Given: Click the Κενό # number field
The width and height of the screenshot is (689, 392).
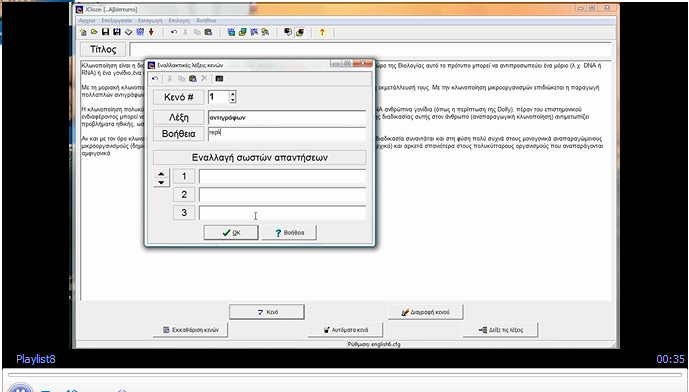Looking at the screenshot, I should [218, 97].
